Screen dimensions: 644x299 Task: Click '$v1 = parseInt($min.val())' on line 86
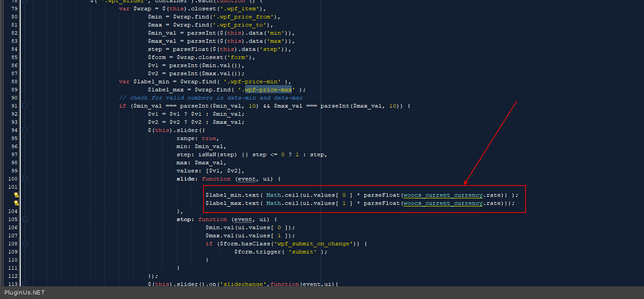[x=195, y=65]
